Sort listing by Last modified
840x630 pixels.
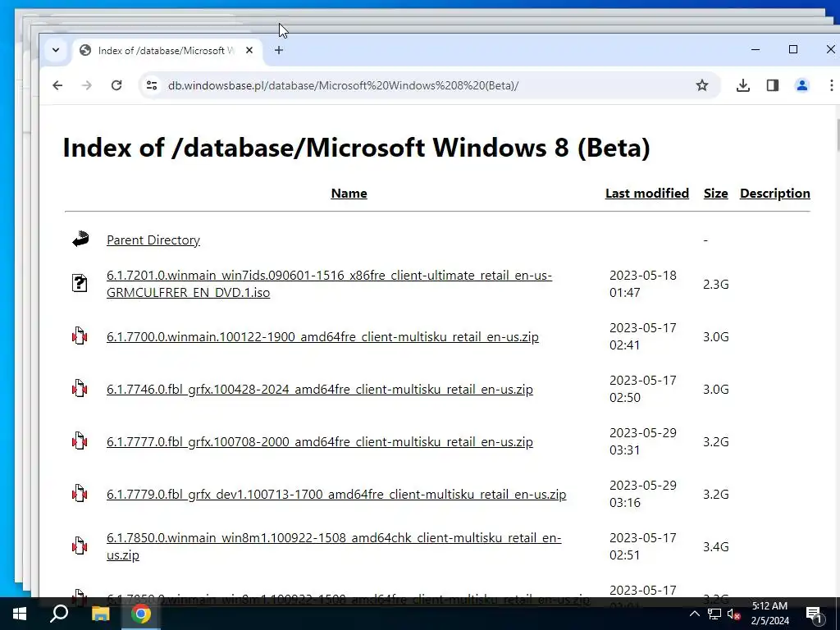coord(647,194)
